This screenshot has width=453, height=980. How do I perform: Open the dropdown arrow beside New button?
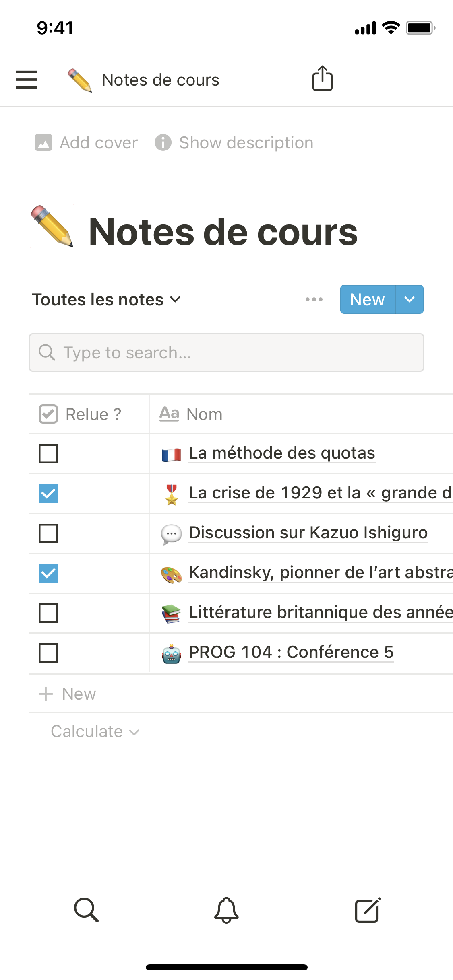[x=410, y=299]
